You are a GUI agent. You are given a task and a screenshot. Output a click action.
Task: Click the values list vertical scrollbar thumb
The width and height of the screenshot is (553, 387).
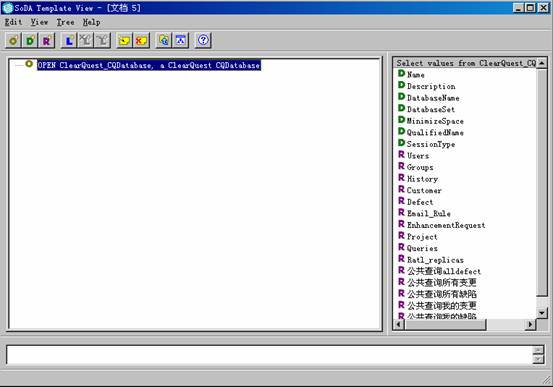tap(542, 182)
